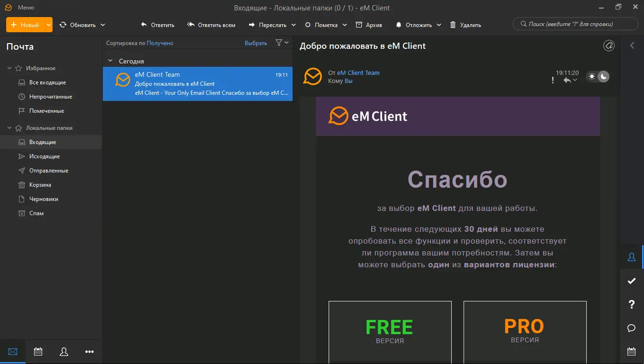
Task: Open the Непрочитанные folder
Action: click(x=51, y=97)
